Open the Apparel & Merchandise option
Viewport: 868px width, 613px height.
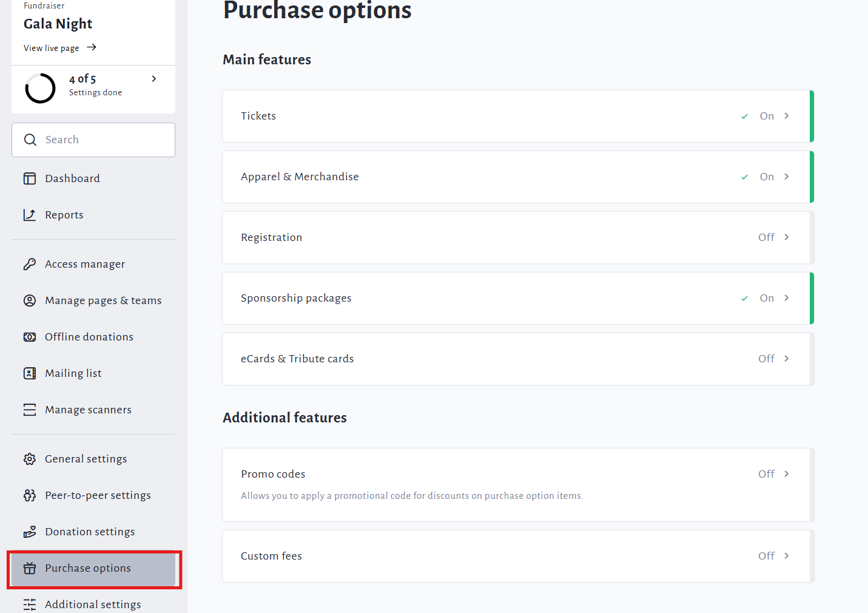[x=300, y=177]
